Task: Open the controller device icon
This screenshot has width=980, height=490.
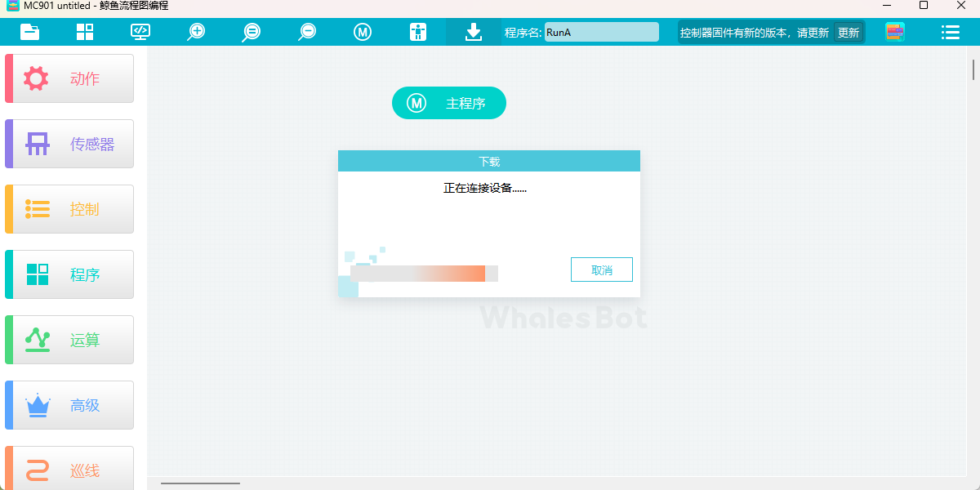Action: pos(417,32)
